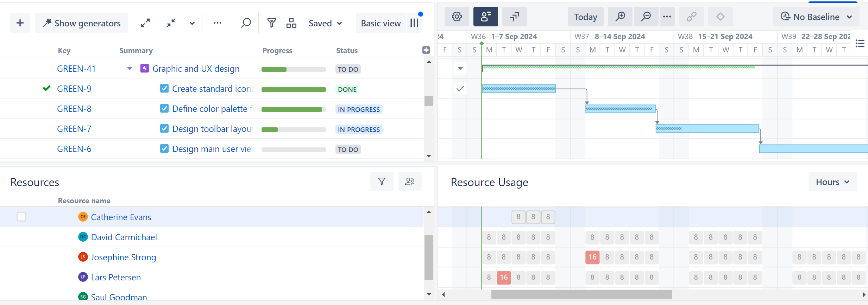
Task: Open the Saved view menu
Action: 325,23
